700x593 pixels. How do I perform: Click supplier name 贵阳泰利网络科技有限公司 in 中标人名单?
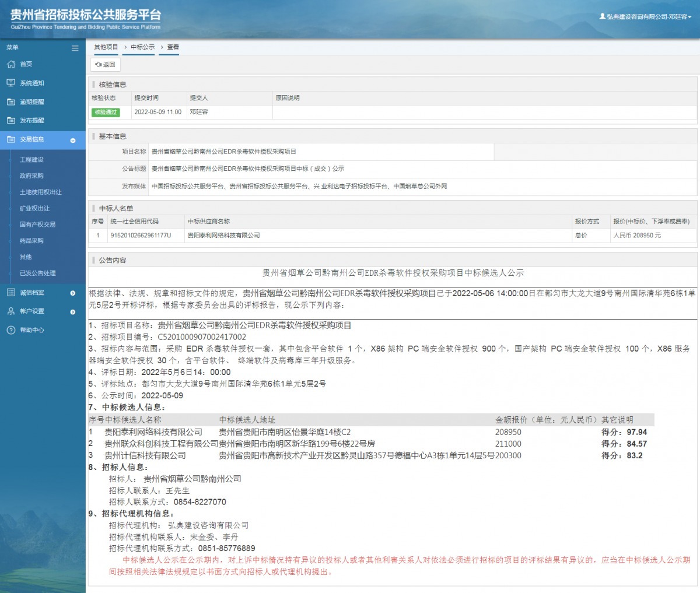(x=223, y=236)
